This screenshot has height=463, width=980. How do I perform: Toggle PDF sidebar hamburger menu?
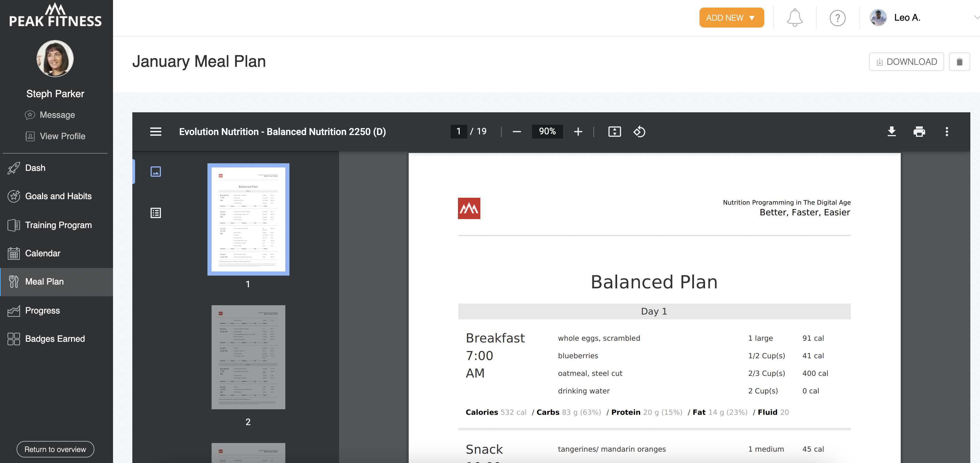pyautogui.click(x=156, y=132)
